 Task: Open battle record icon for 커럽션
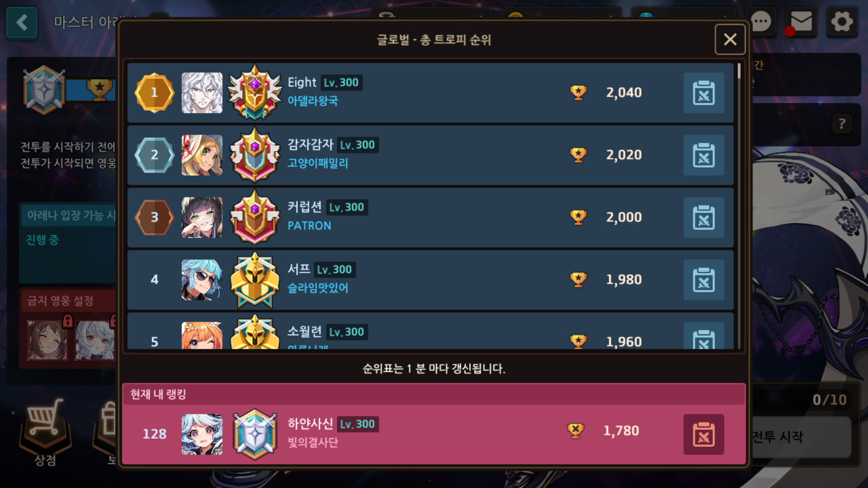tap(704, 217)
